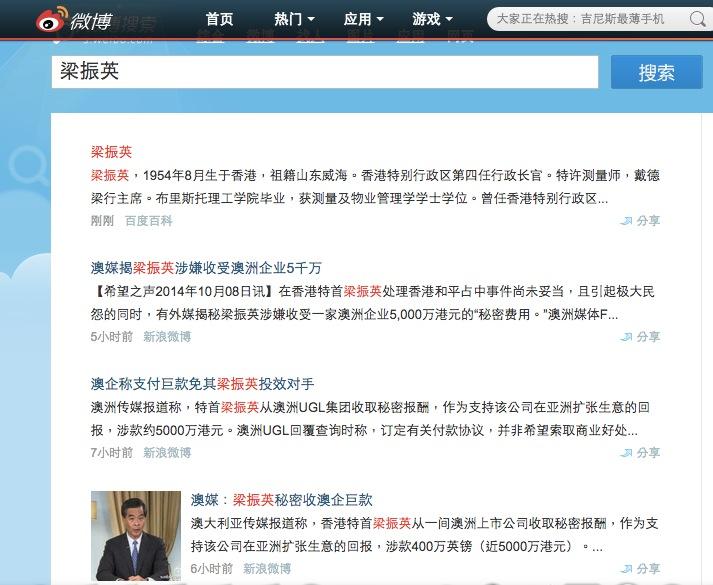
Task: Expand the 应用 dropdown menu
Action: [363, 19]
